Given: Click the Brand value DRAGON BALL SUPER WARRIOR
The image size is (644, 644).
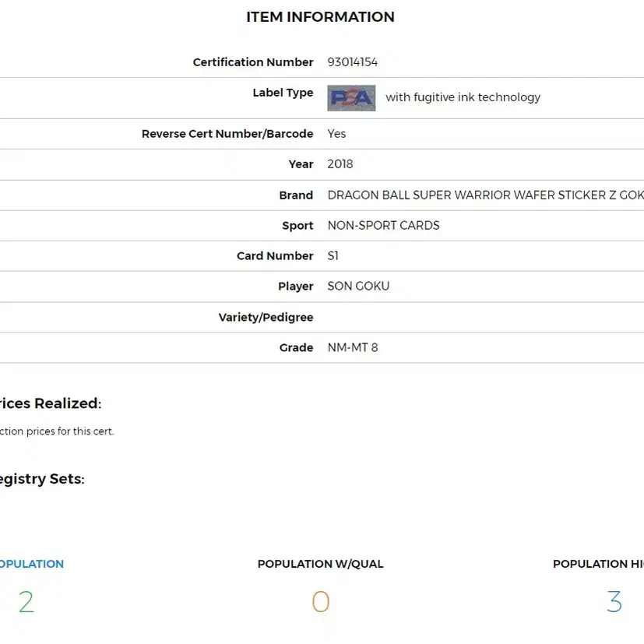Looking at the screenshot, I should [x=485, y=195].
